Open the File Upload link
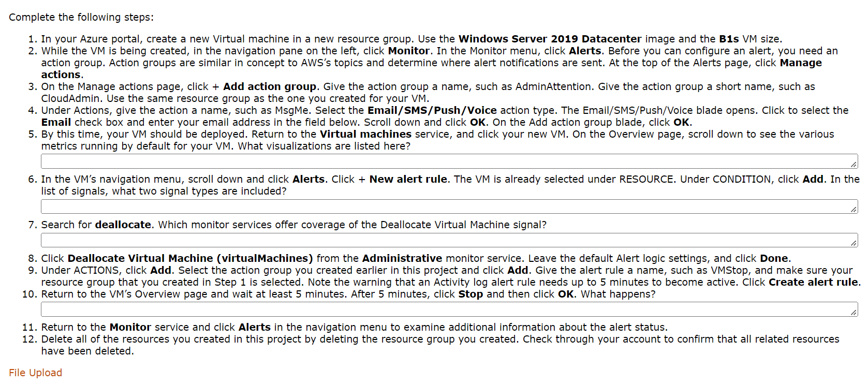The height and width of the screenshot is (384, 868). pyautogui.click(x=35, y=373)
